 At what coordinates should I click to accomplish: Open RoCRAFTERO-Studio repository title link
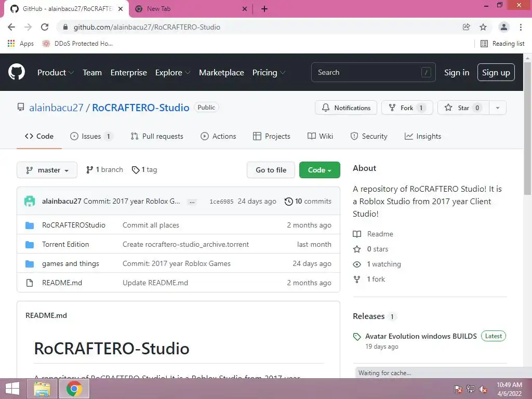(x=140, y=108)
